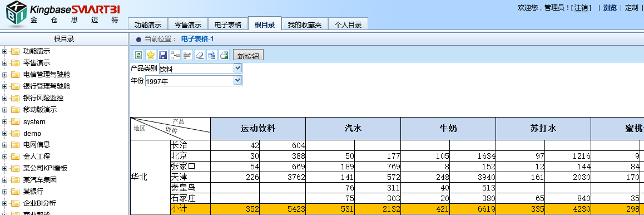Image resolution: width=644 pixels, height=215 pixels.
Task: Open the 产品类别 dropdown arrow
Action: 238,68
